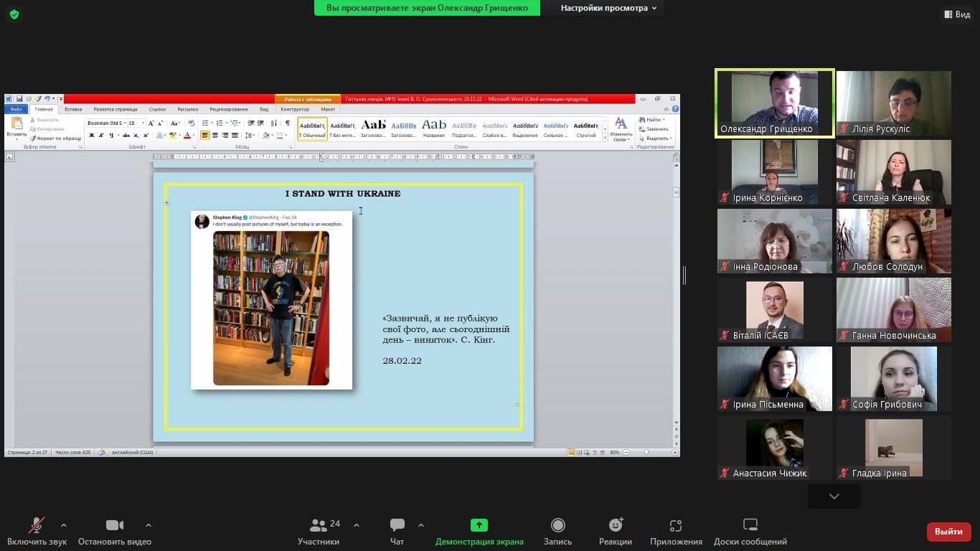Click the green Демонстрация экрана share icon
The width and height of the screenshot is (980, 551).
[x=479, y=525]
